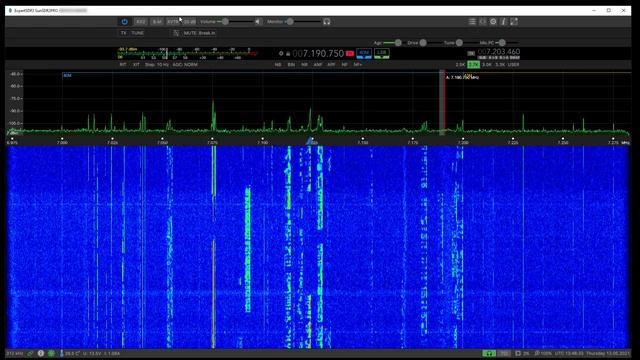This screenshot has width=640, height=360.
Task: Toggle the RIT button
Action: [123, 65]
